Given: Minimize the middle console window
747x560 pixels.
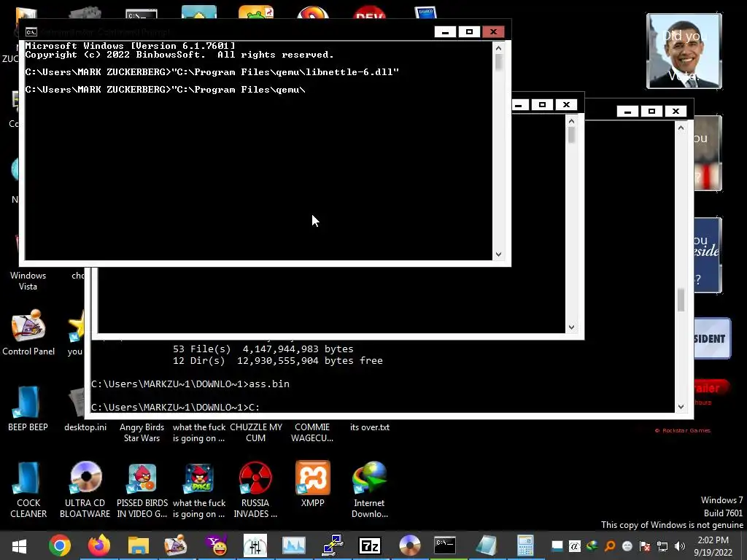Looking at the screenshot, I should pos(519,105).
